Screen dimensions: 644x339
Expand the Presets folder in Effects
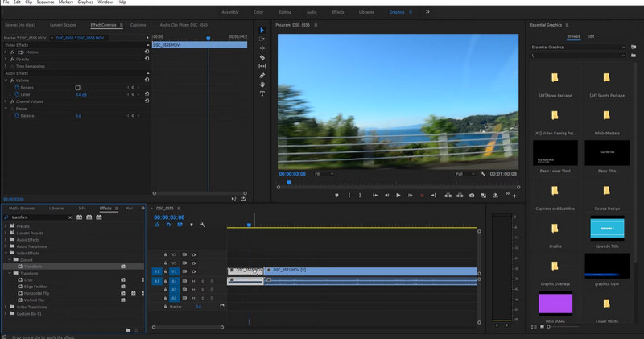[6, 226]
